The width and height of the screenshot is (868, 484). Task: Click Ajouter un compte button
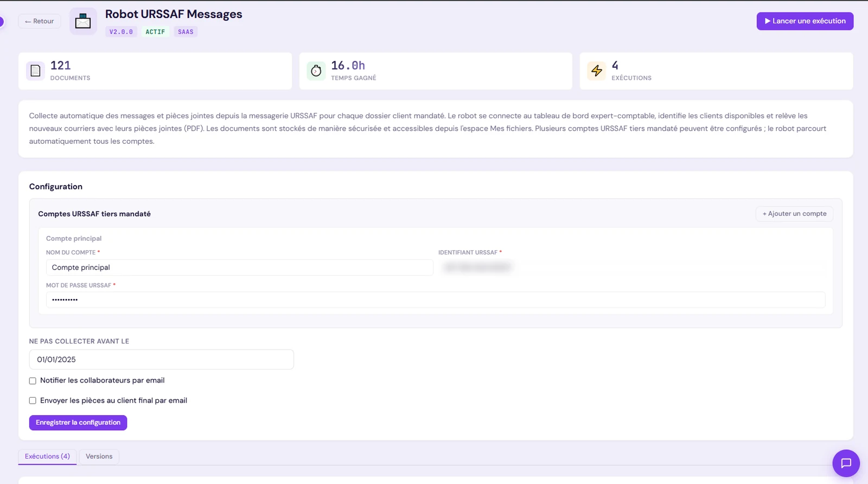(794, 214)
